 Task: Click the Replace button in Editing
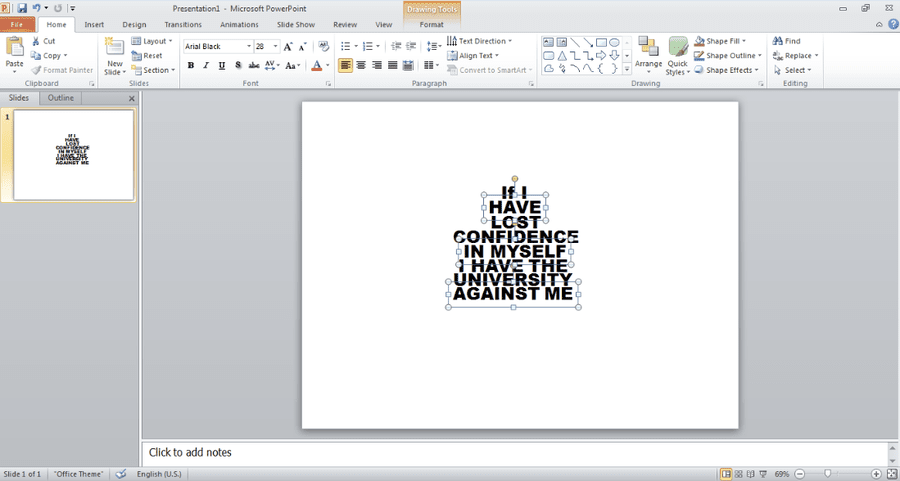795,56
